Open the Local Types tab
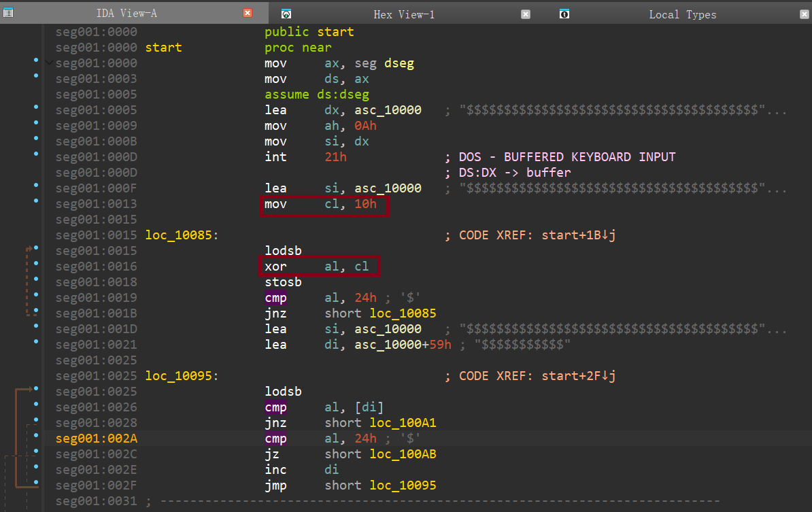The width and height of the screenshot is (812, 512). [682, 14]
